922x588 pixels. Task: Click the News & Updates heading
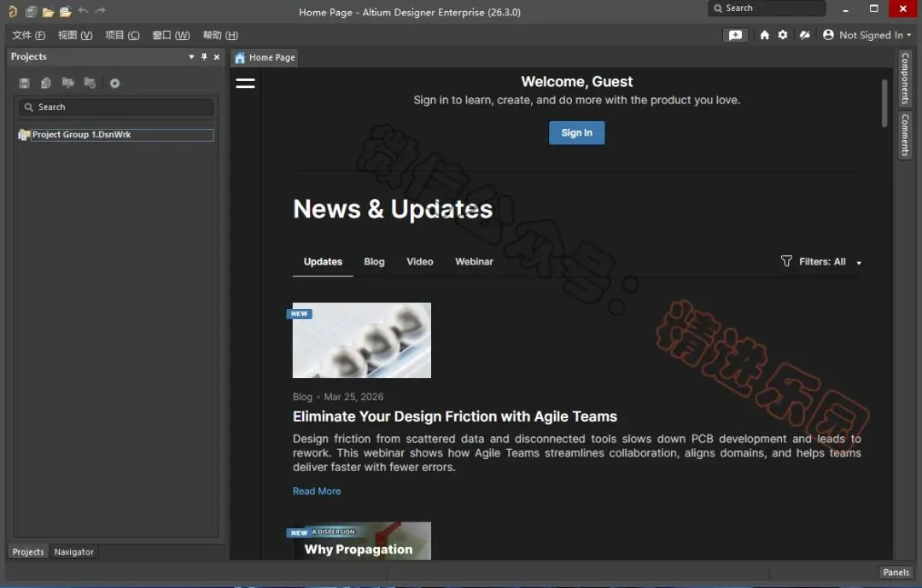[x=393, y=209]
